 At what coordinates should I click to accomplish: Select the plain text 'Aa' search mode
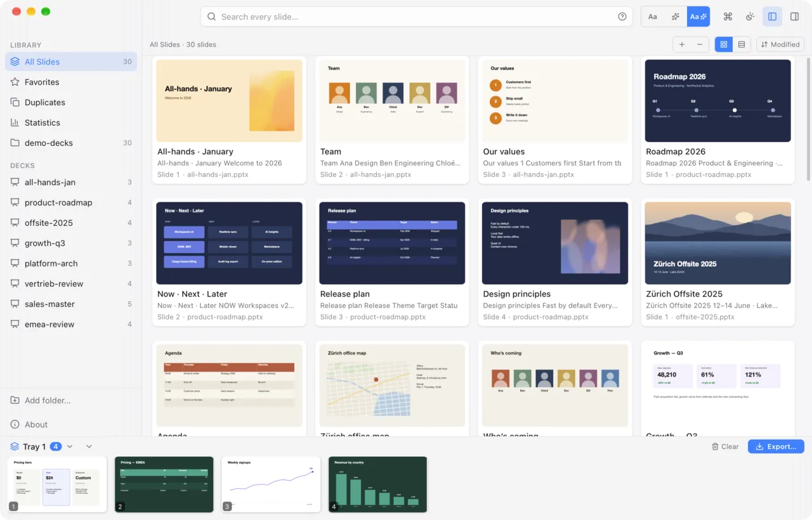point(653,17)
